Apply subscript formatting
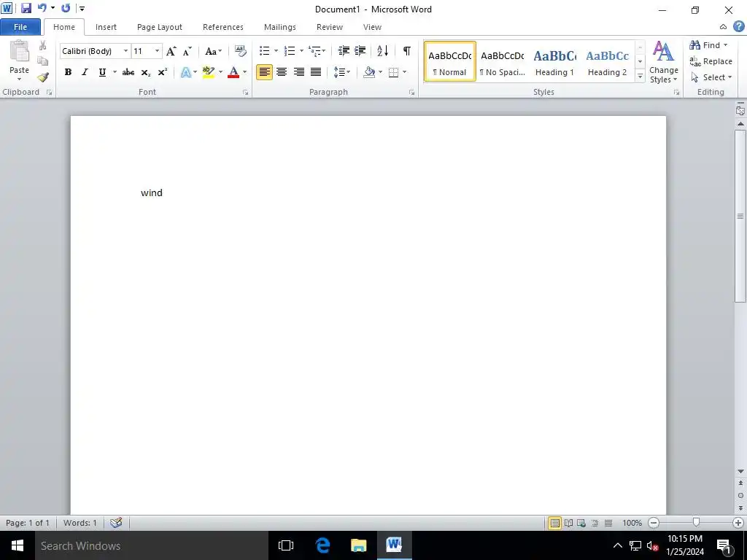This screenshot has width=747, height=560. (146, 72)
